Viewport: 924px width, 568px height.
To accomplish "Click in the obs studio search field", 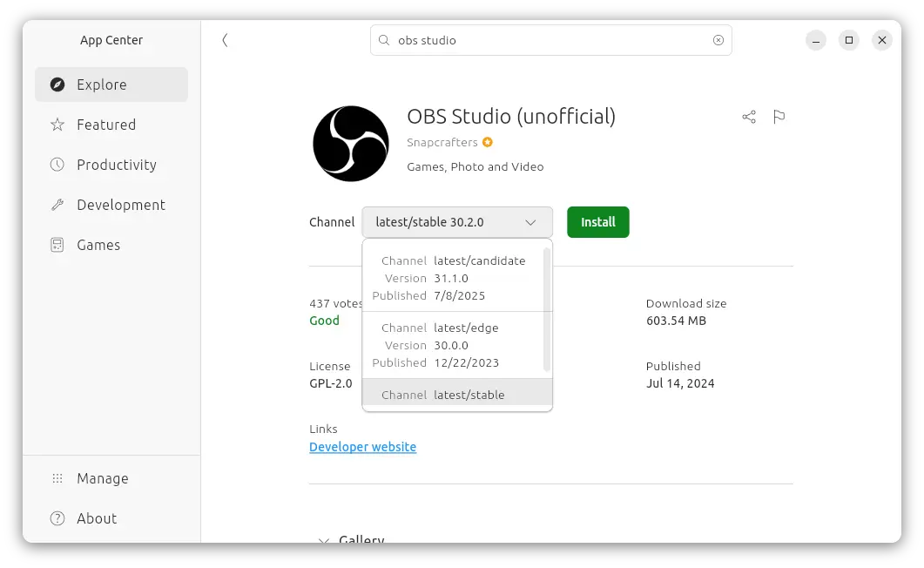I will point(551,40).
